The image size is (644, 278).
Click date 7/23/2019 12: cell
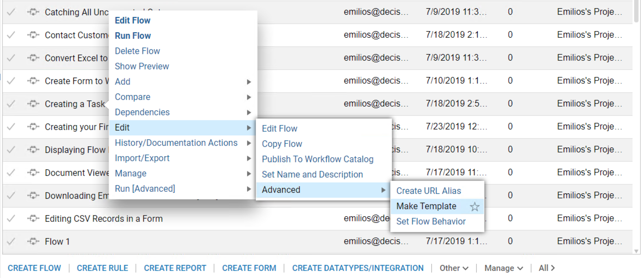(x=456, y=126)
